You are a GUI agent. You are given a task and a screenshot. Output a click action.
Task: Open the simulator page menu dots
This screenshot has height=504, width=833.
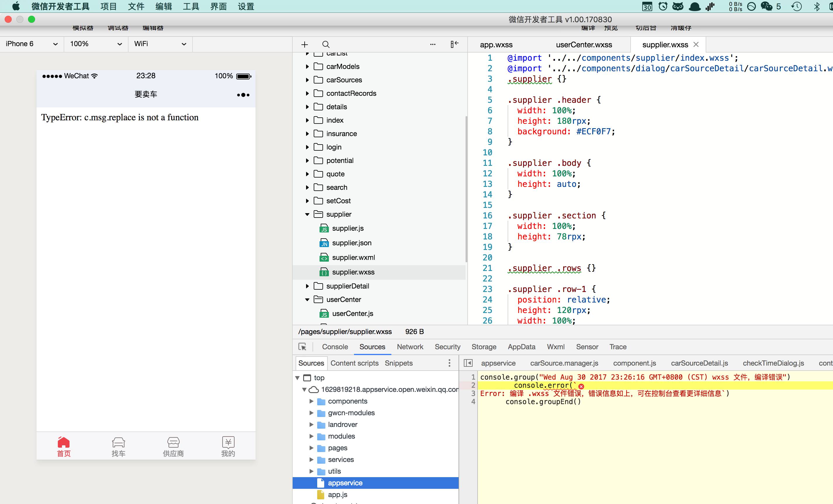tap(243, 95)
